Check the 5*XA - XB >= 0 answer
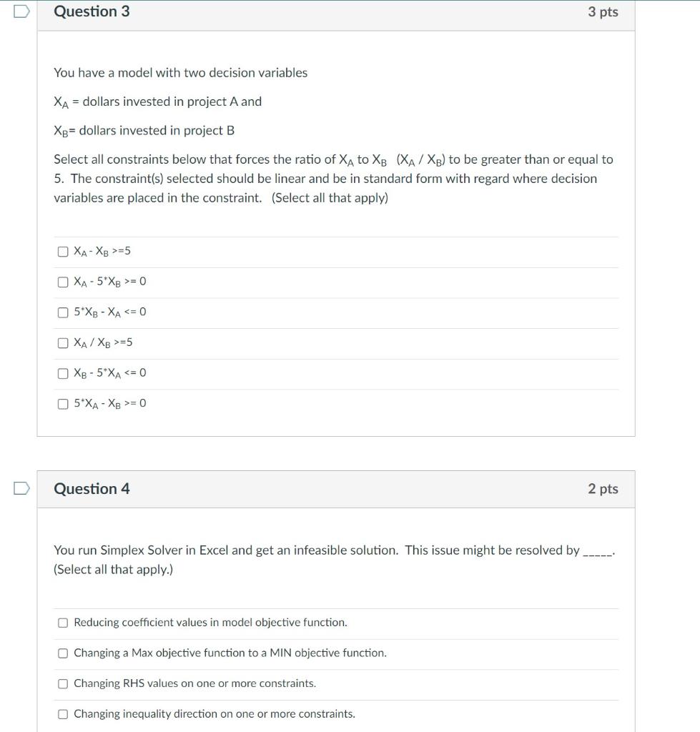Image resolution: width=700 pixels, height=732 pixels. pyautogui.click(x=63, y=402)
